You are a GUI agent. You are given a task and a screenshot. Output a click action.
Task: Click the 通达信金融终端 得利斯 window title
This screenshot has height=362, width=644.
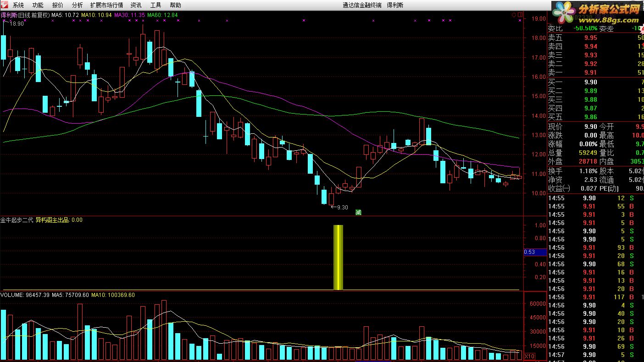(x=373, y=5)
